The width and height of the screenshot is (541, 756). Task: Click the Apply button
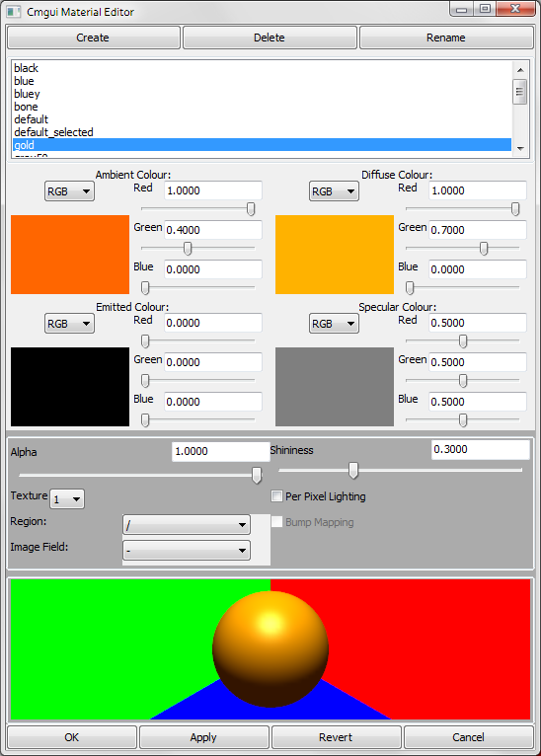coord(203,737)
